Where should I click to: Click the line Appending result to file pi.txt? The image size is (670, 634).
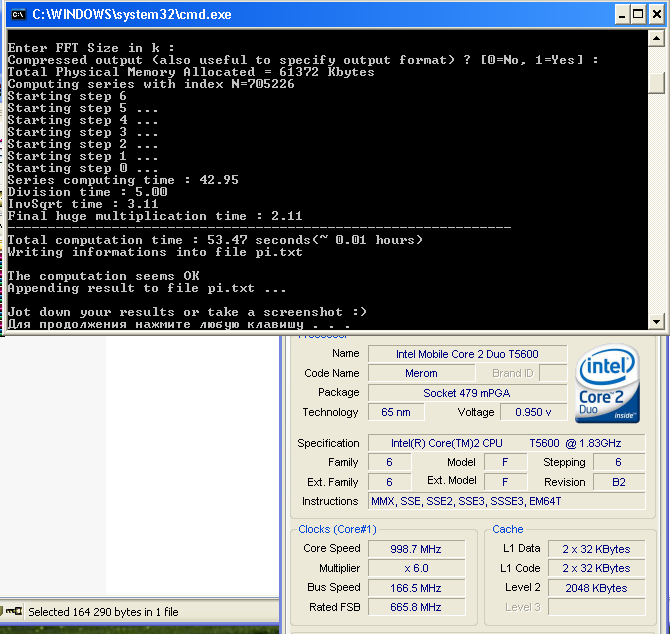click(147, 288)
